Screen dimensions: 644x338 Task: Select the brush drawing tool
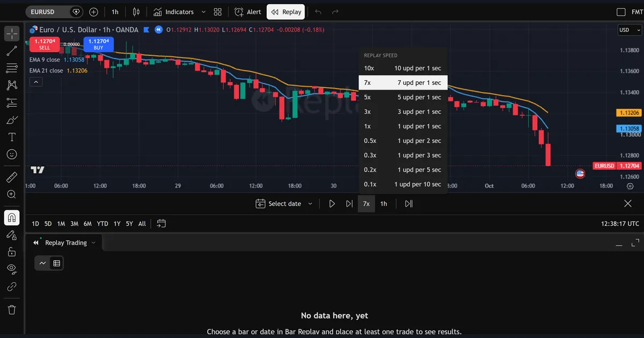pos(12,120)
